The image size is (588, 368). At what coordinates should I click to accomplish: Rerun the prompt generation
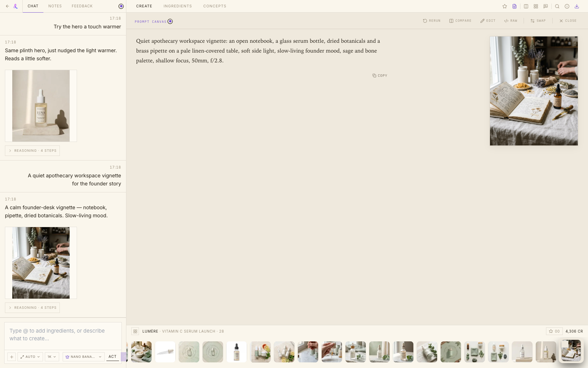tap(432, 21)
